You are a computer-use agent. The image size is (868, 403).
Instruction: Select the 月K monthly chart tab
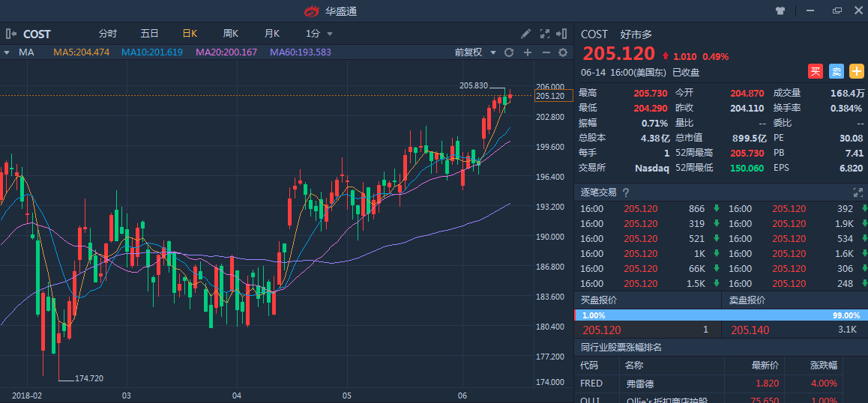(x=271, y=34)
